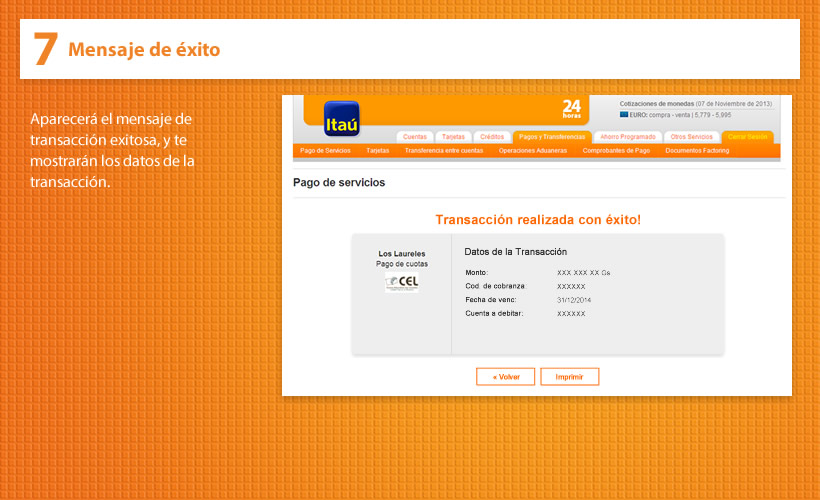
Task: Click the Cerrar Sesión button
Action: [747, 136]
